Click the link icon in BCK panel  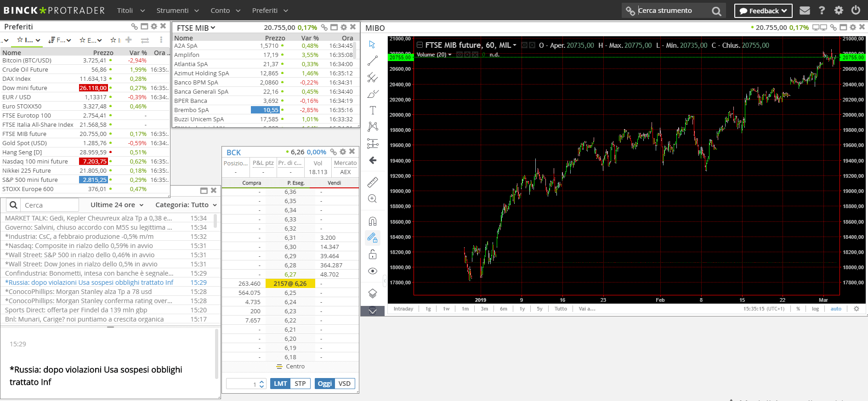[334, 152]
